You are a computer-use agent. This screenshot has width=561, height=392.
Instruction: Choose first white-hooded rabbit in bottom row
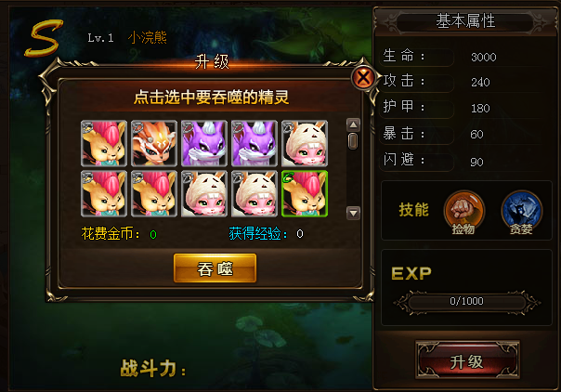(204, 193)
